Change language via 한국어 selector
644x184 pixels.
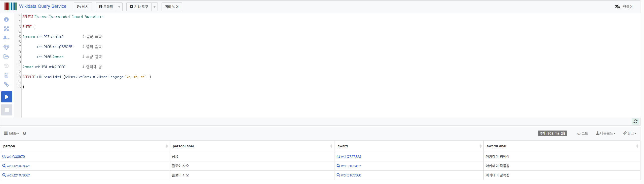pyautogui.click(x=624, y=7)
